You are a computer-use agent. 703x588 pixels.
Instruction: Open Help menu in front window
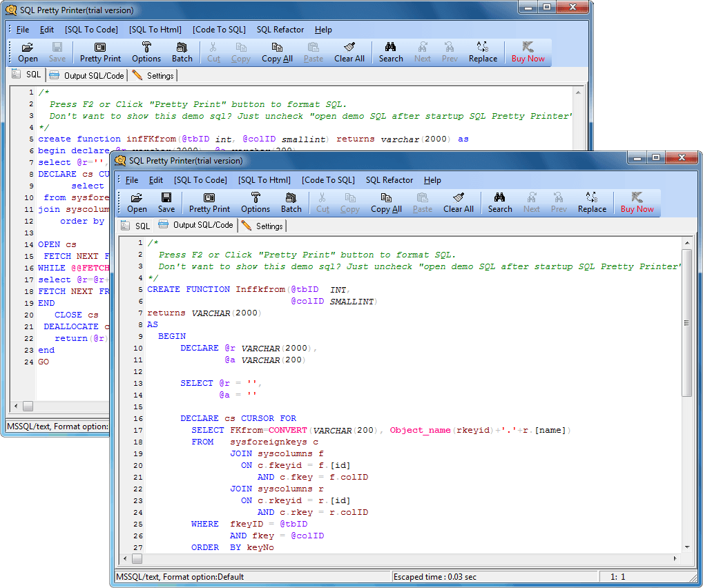tap(432, 180)
